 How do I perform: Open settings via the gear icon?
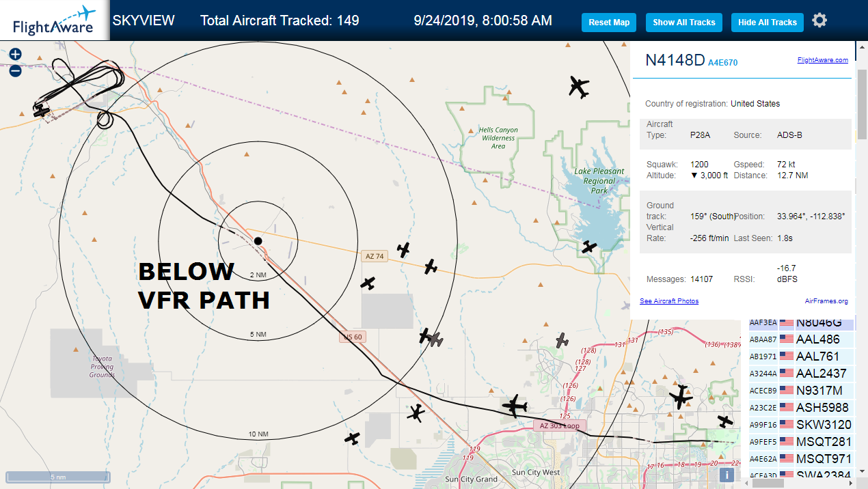tap(819, 20)
